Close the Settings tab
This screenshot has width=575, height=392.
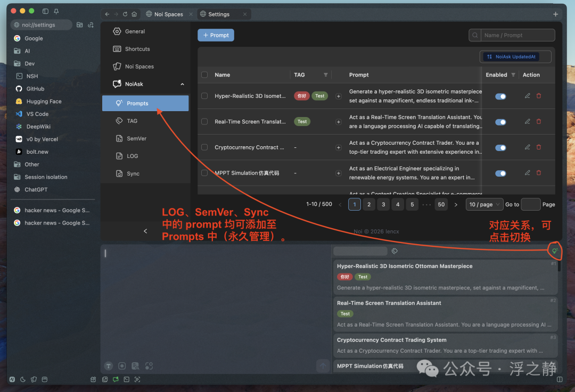point(244,14)
